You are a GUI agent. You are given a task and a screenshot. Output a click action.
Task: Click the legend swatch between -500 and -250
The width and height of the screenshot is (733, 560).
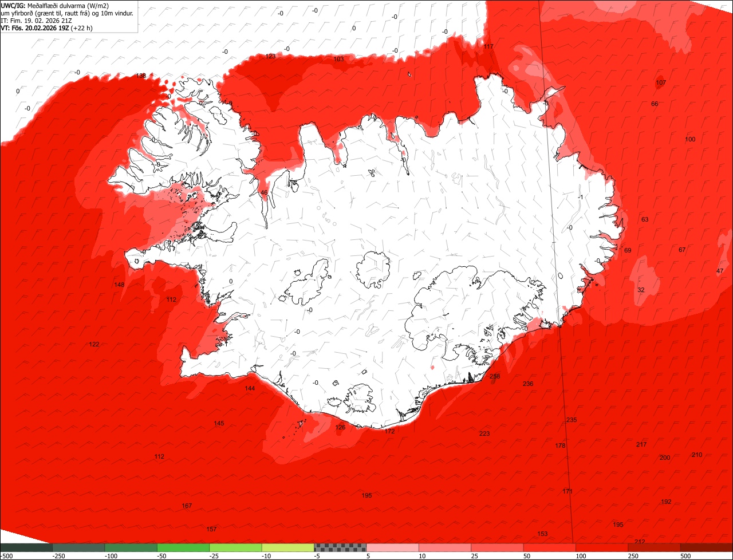pos(26,547)
